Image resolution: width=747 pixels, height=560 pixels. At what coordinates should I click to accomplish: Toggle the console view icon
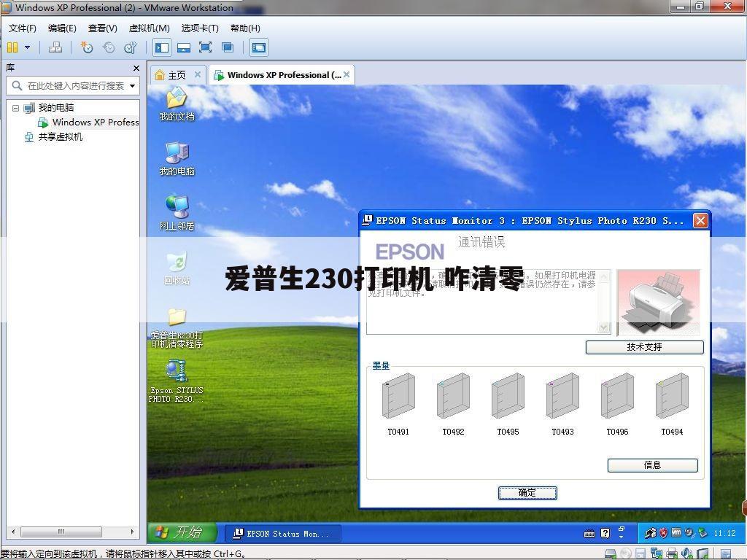259,47
